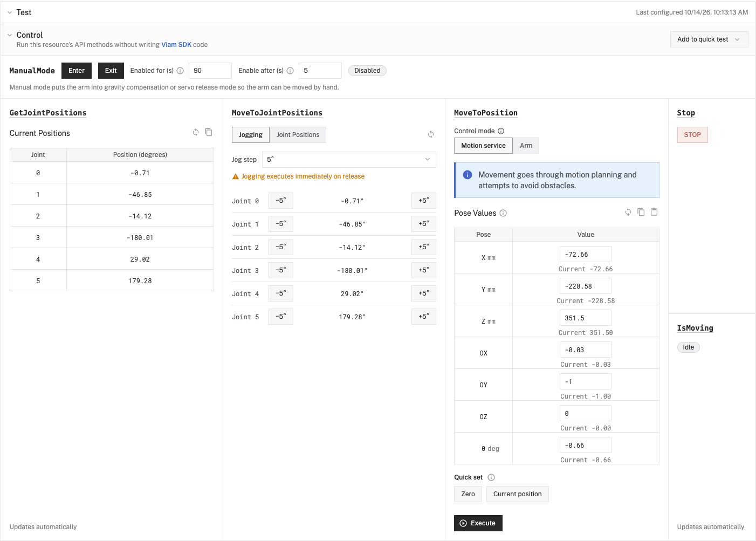Set pose values to Zero
Screen dimensions: 756x541
[468, 494]
